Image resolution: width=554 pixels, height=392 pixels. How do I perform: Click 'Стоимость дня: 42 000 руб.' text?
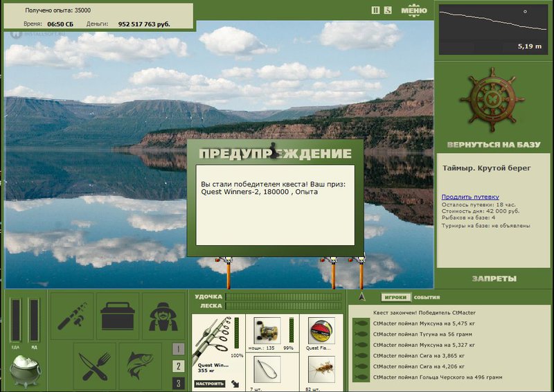pyautogui.click(x=481, y=211)
